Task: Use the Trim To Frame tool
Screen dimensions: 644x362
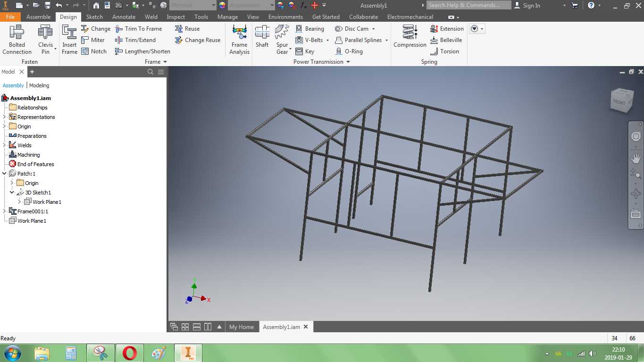Action: point(139,29)
